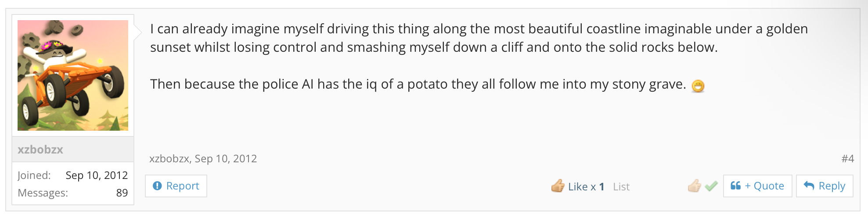This screenshot has height=218, width=868.
Task: Click the faded thumbs-up icon near the checkmark
Action: 694,186
